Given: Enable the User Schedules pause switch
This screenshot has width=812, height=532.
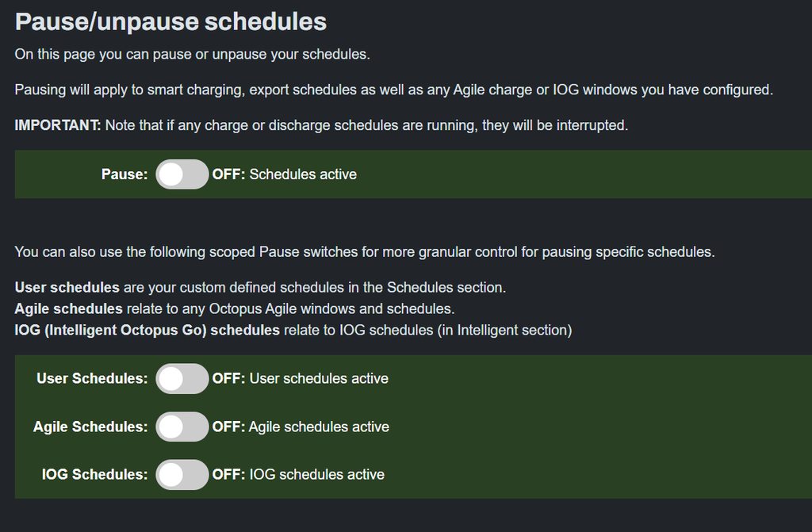Looking at the screenshot, I should click(x=182, y=379).
